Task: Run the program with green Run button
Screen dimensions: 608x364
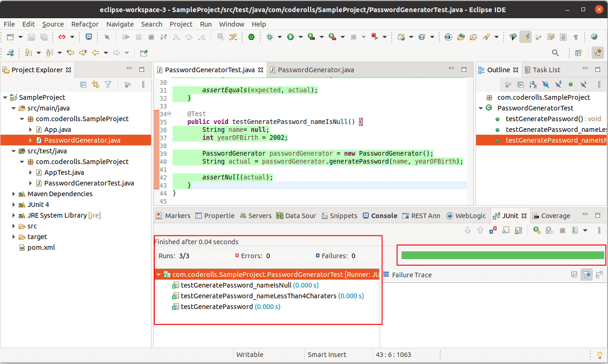Action: point(290,37)
